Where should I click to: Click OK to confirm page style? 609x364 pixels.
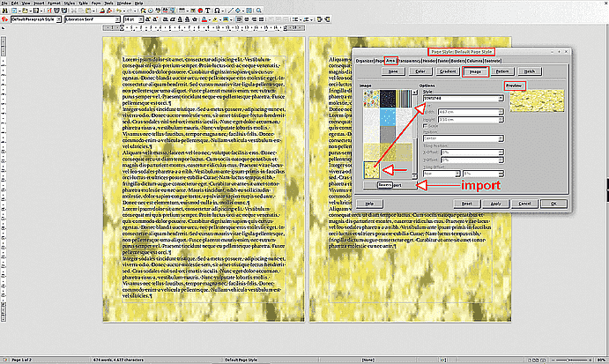(553, 204)
